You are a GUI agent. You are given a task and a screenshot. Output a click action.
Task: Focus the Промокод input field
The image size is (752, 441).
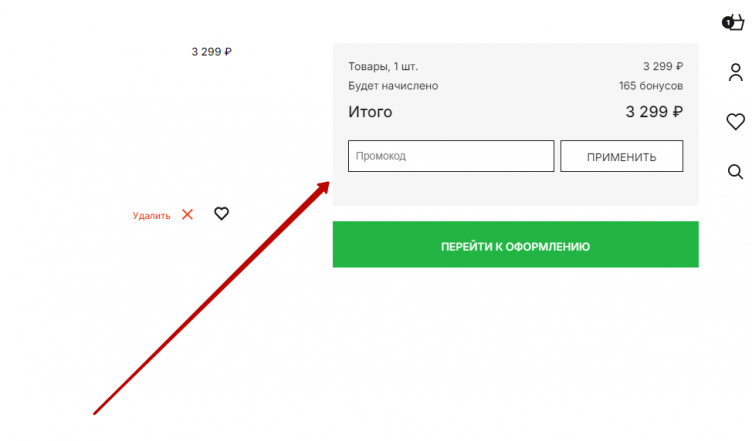(451, 156)
